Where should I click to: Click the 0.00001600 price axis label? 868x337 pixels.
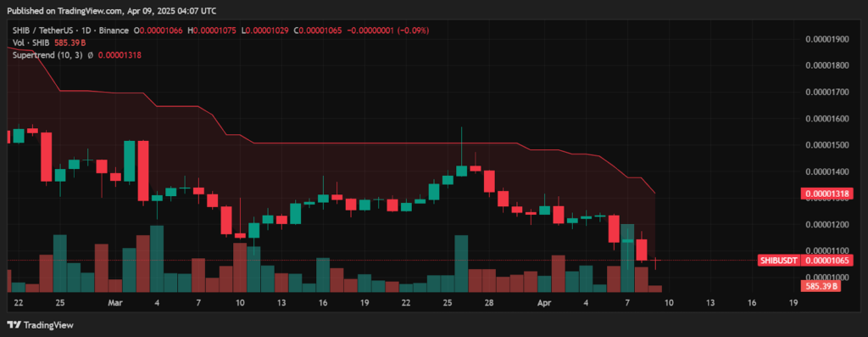(x=827, y=119)
